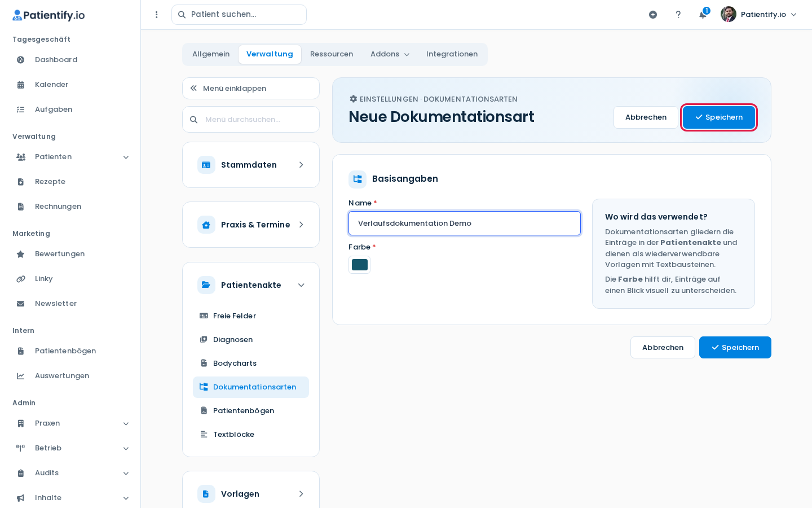Open the Farbe color picker swatch
812x508 pixels.
(360, 265)
